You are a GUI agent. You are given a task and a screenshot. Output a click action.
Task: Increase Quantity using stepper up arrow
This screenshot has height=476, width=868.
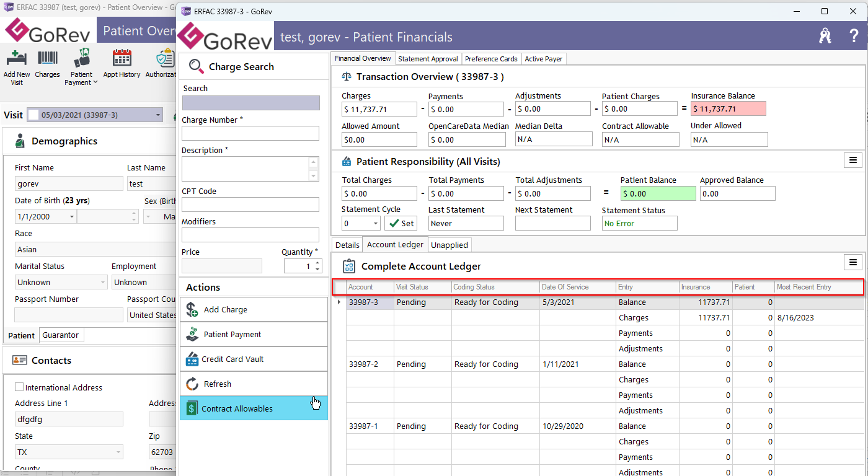pos(318,263)
